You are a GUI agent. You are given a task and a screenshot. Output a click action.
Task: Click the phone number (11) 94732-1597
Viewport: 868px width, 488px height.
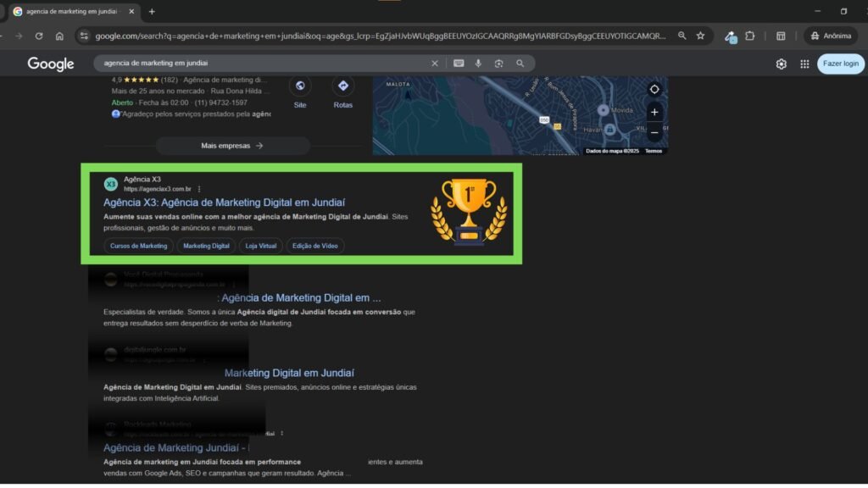tap(221, 103)
